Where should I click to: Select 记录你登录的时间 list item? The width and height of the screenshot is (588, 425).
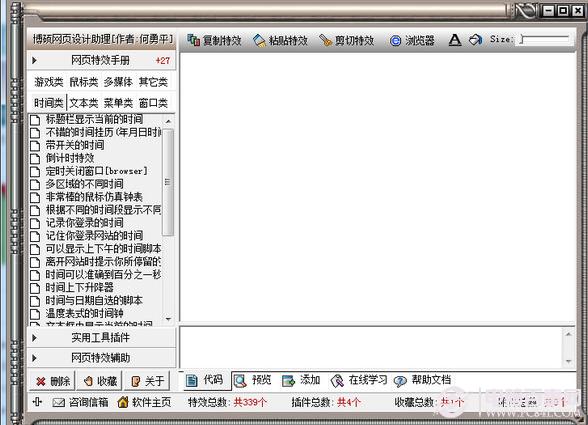[x=85, y=223]
